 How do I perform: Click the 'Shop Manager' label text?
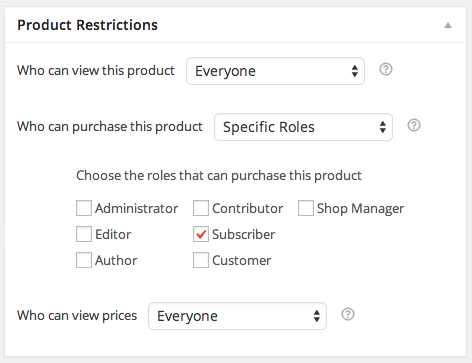(360, 209)
